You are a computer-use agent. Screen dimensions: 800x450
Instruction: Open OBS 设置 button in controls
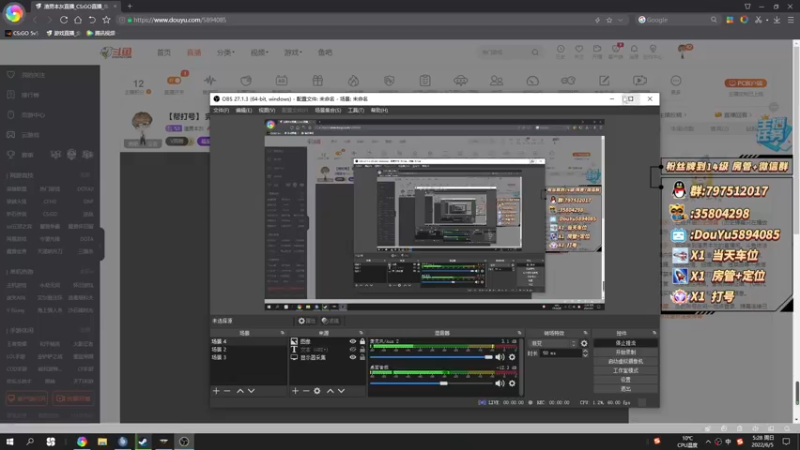626,380
